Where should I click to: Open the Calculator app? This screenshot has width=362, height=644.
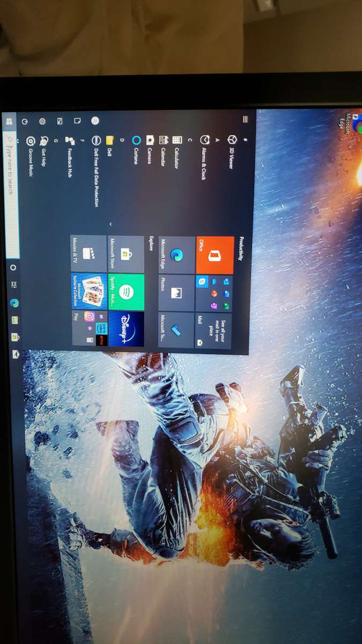click(x=177, y=152)
